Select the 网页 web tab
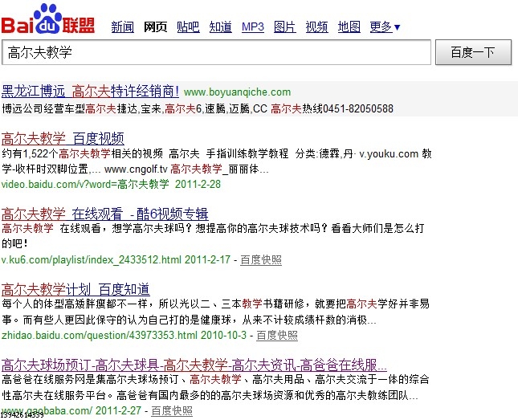Viewport: 518px width, 420px height. [155, 27]
